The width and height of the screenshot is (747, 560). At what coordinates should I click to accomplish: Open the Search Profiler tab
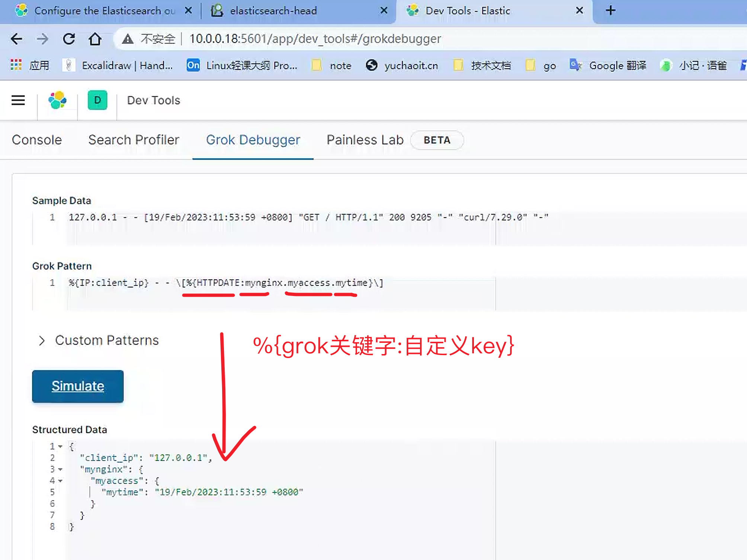coord(134,140)
